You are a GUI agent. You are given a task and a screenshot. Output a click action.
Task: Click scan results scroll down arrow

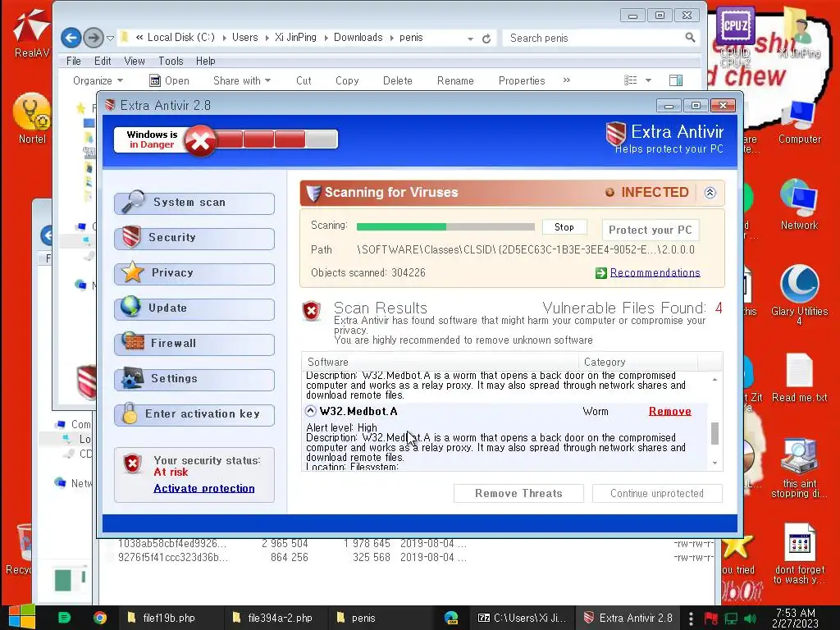714,463
